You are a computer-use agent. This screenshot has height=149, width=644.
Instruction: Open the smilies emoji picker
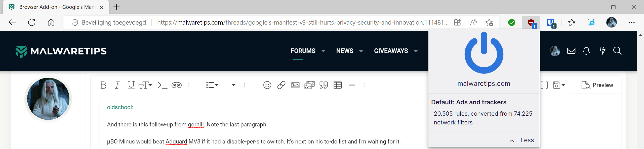pyautogui.click(x=267, y=85)
